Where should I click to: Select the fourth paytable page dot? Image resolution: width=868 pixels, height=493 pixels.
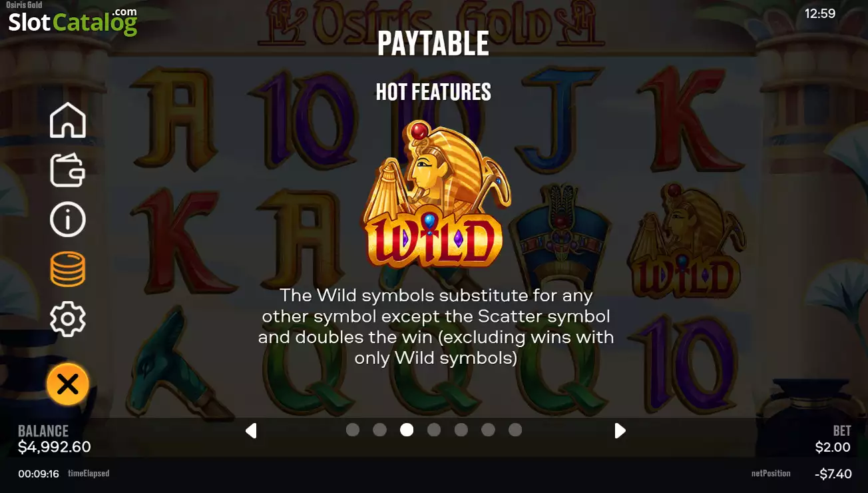[x=434, y=430]
